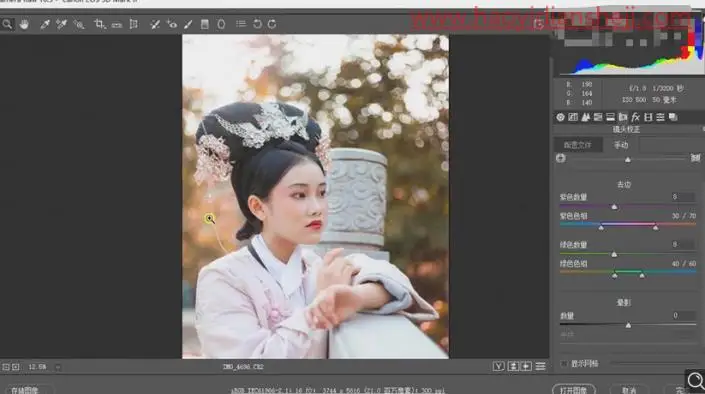Select the Spot Removal tool

pos(155,24)
